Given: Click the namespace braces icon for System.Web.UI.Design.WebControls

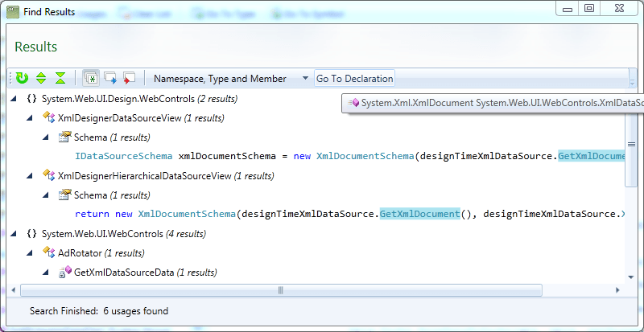Looking at the screenshot, I should pyautogui.click(x=32, y=99).
